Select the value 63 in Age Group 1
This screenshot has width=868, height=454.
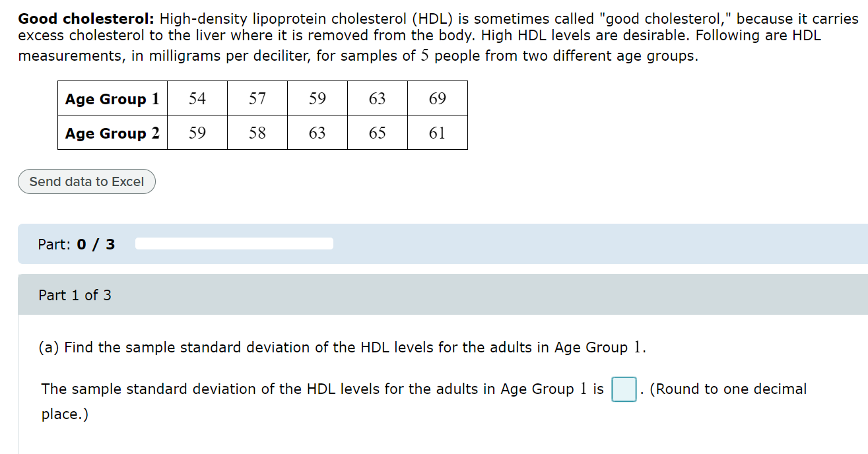(377, 98)
